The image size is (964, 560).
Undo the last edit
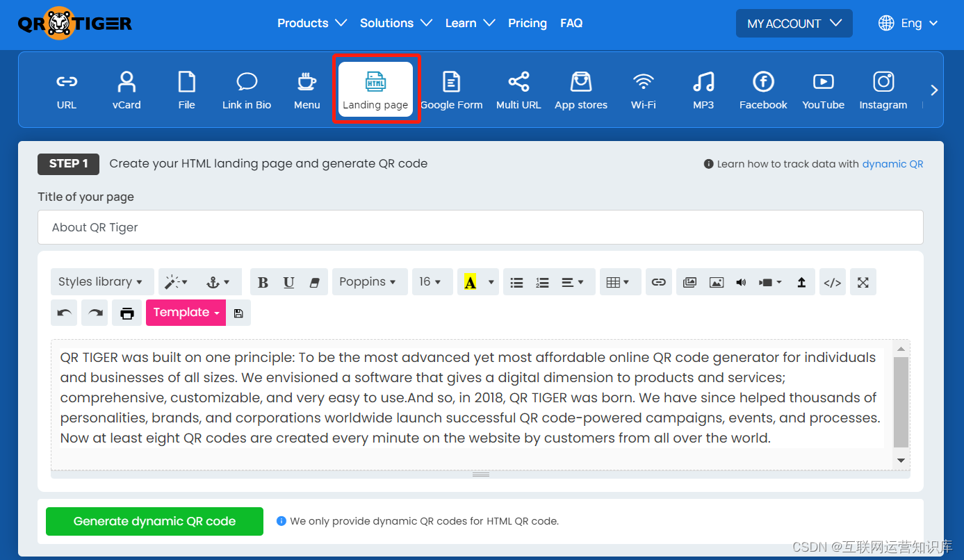64,313
